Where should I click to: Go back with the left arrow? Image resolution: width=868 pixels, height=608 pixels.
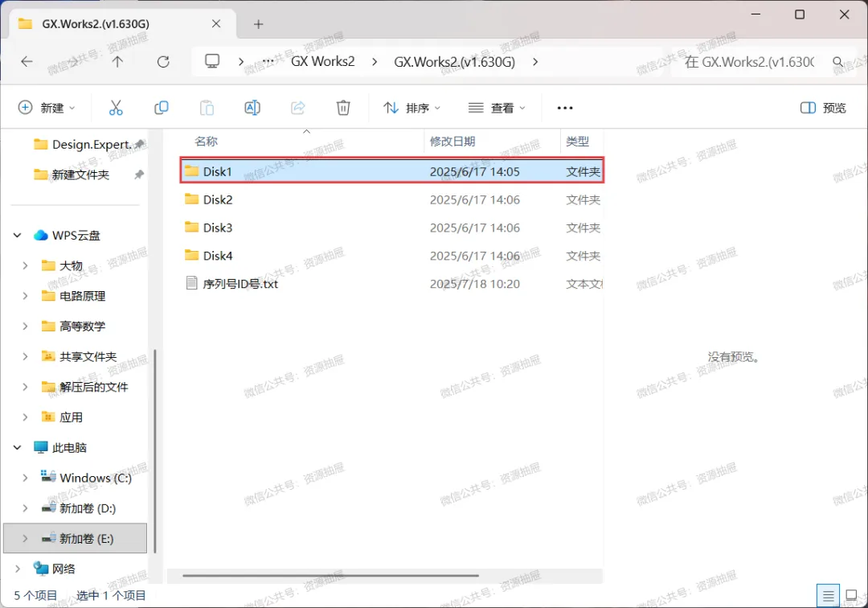pos(27,61)
